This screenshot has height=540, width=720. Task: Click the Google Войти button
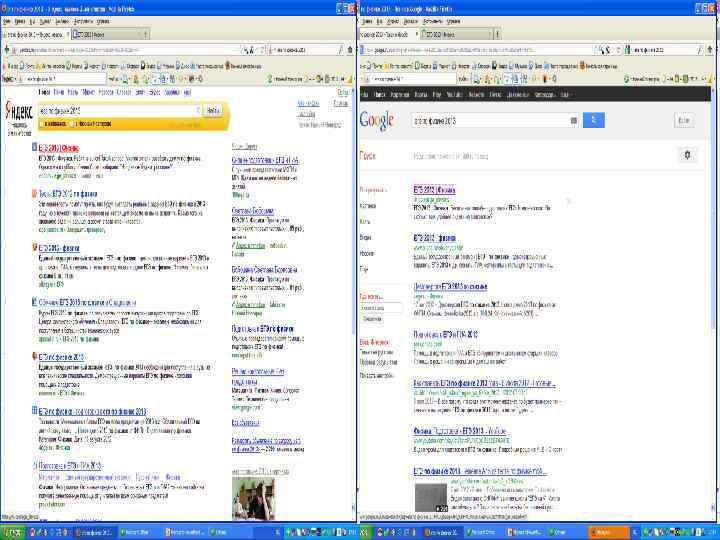tap(684, 120)
